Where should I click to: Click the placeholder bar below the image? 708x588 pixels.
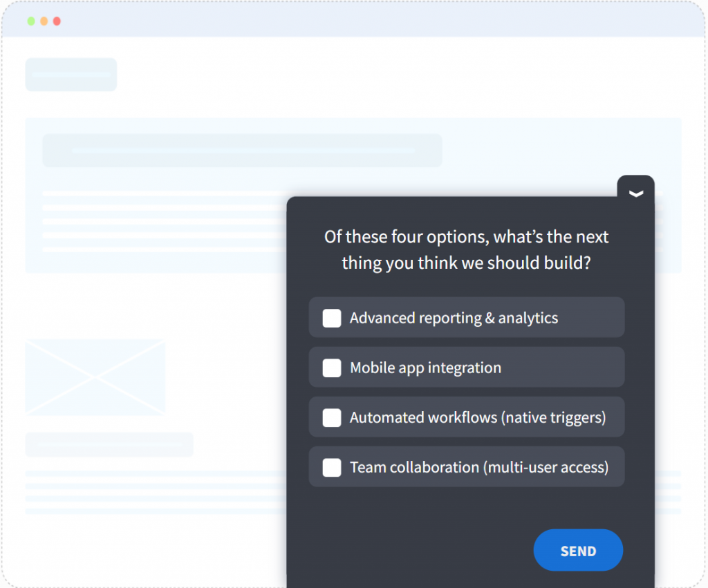click(x=109, y=444)
